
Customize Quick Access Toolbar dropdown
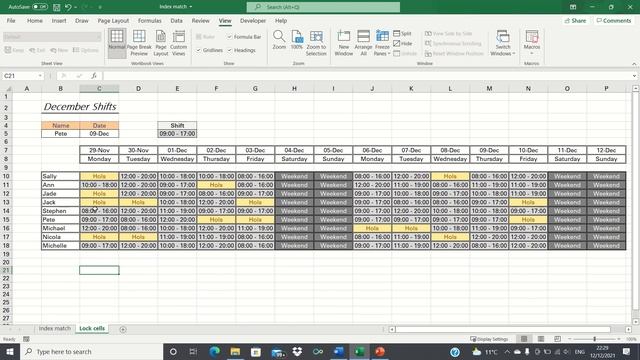click(100, 7)
